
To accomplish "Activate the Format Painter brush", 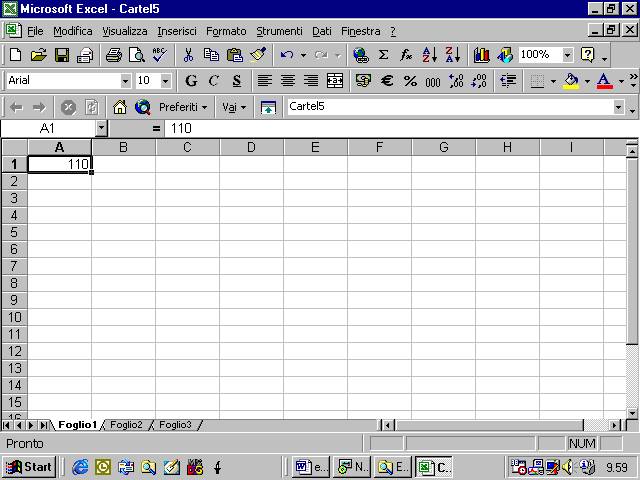I will (258, 55).
